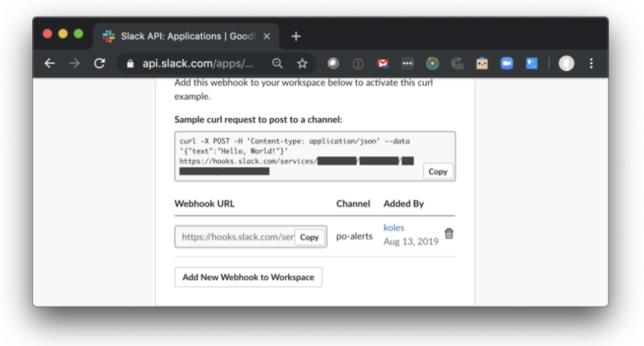The height and width of the screenshot is (346, 644).
Task: Click the browser forward arrow
Action: click(74, 64)
